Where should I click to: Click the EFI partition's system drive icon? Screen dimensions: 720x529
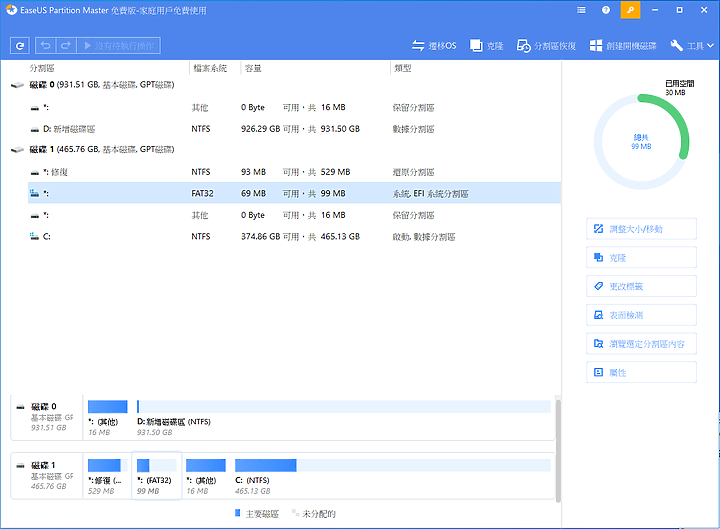[34, 193]
